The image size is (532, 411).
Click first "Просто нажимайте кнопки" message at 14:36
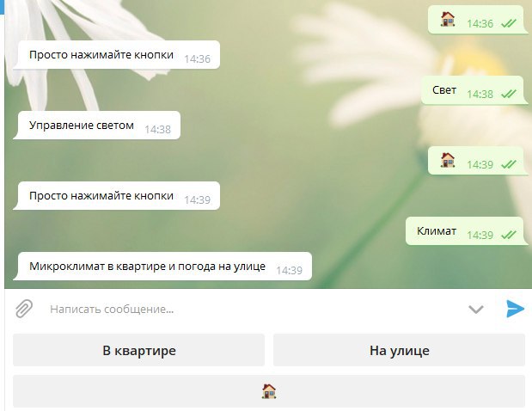[x=117, y=55]
